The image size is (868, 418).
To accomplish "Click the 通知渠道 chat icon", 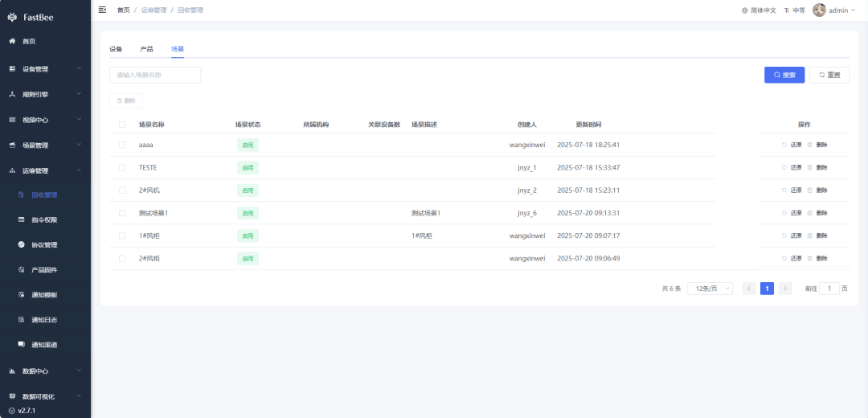I will coord(21,344).
